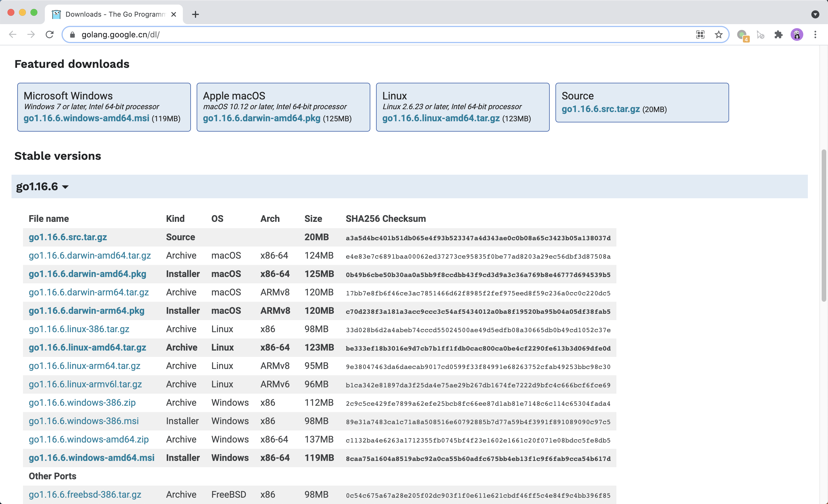The width and height of the screenshot is (828, 504).
Task: Close the Downloads - The Go tab
Action: (x=173, y=14)
